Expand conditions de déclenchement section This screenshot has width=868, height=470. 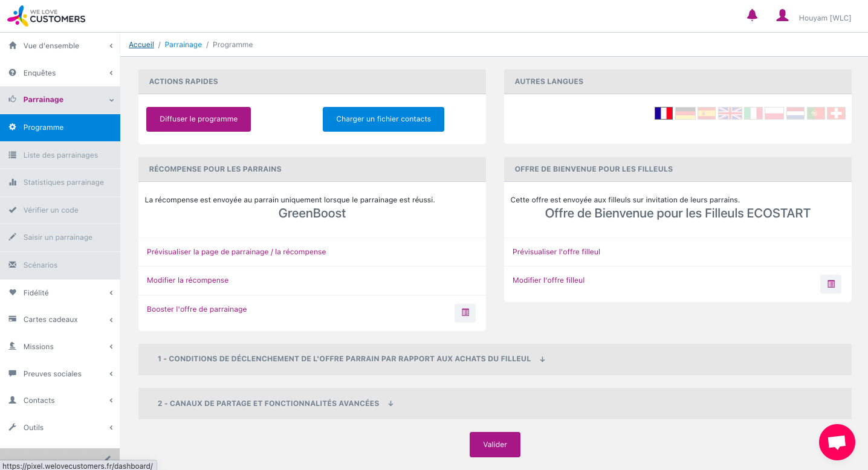coord(351,359)
